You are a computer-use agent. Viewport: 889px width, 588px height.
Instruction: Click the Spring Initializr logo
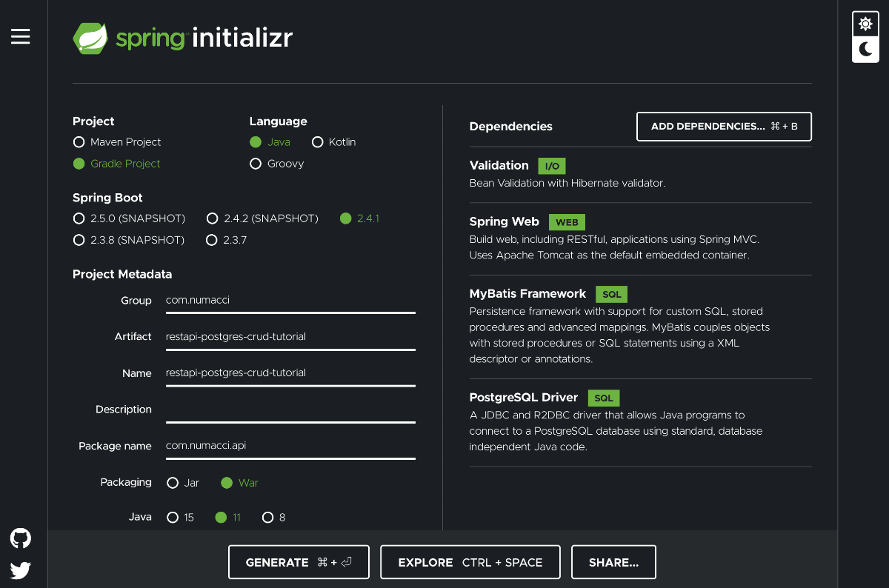pyautogui.click(x=183, y=38)
